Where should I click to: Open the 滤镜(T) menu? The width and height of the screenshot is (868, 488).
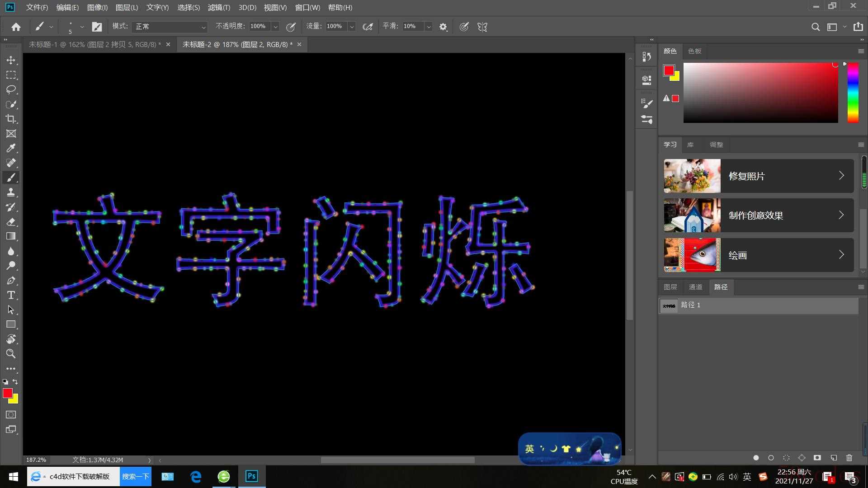219,8
